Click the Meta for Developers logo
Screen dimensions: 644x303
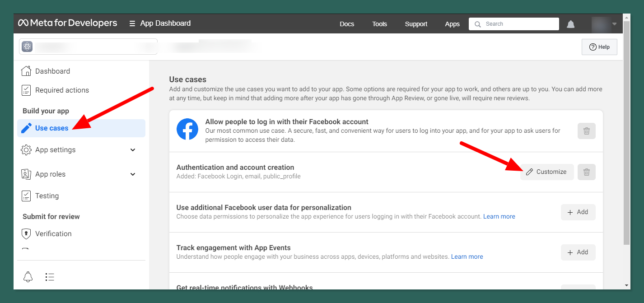pyautogui.click(x=68, y=23)
